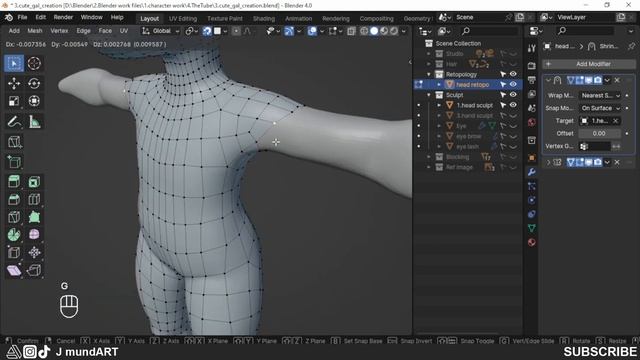Activate the Scale tool
The width and height of the screenshot is (640, 360).
[x=14, y=101]
